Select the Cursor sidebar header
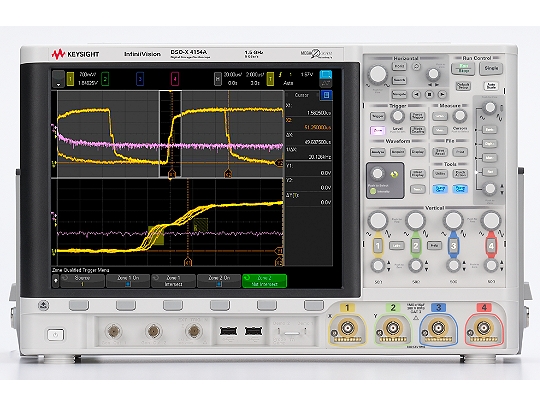 point(302,95)
